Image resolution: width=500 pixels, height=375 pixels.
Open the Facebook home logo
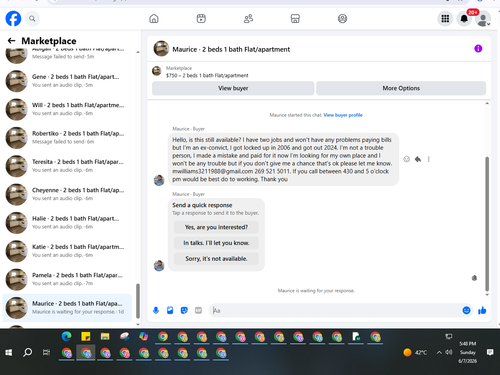click(13, 18)
